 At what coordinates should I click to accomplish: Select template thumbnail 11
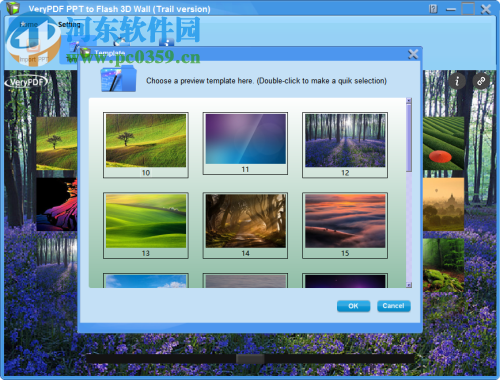pos(245,143)
